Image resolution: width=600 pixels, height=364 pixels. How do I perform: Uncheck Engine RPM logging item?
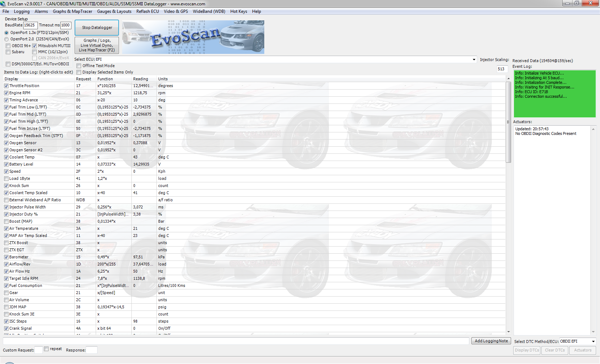[x=6, y=93]
